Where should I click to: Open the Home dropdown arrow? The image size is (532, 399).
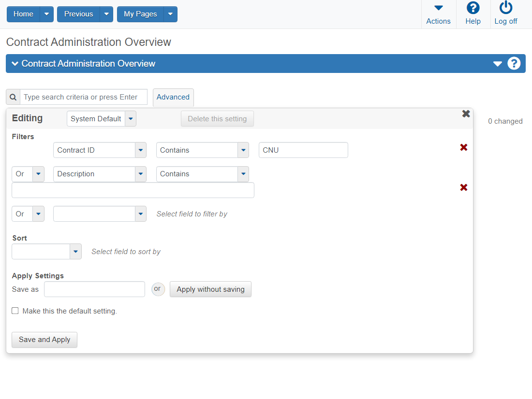coord(47,14)
